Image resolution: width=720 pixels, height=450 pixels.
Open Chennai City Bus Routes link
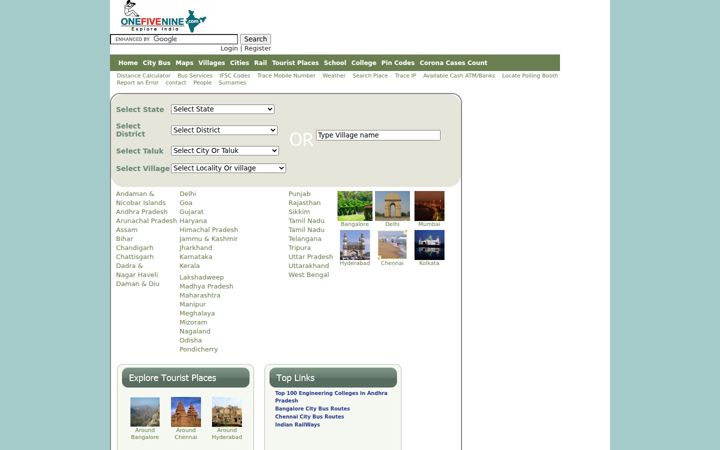[309, 417]
